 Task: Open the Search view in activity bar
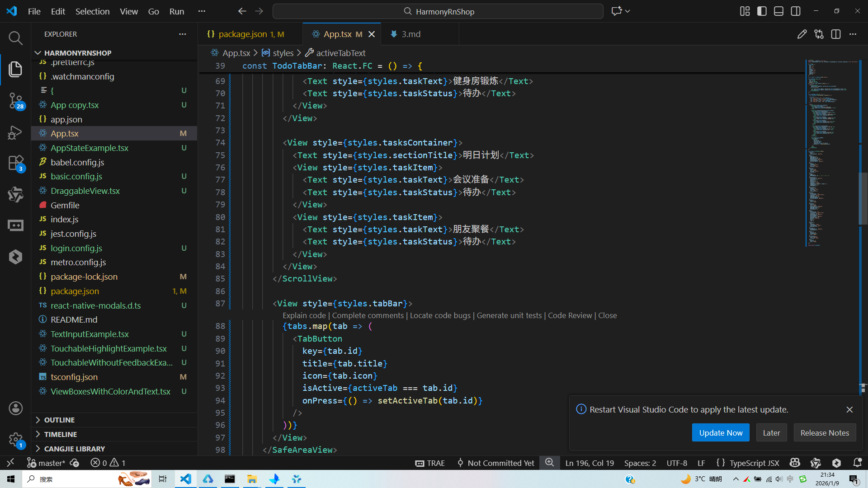click(15, 38)
